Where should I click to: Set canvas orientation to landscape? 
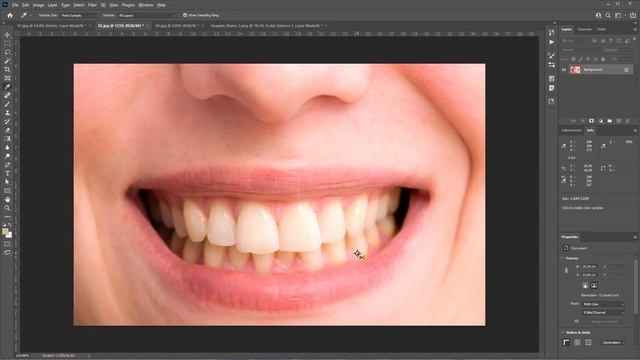click(594, 286)
